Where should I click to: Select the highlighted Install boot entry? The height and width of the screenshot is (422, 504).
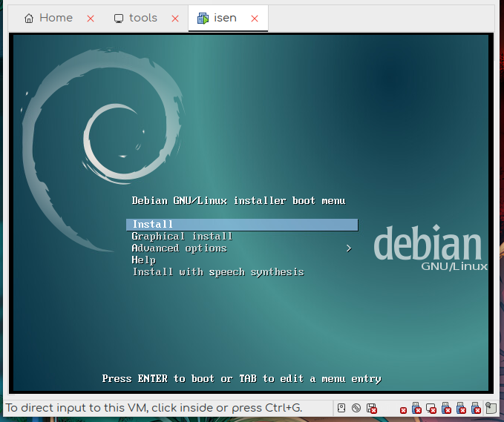click(242, 224)
